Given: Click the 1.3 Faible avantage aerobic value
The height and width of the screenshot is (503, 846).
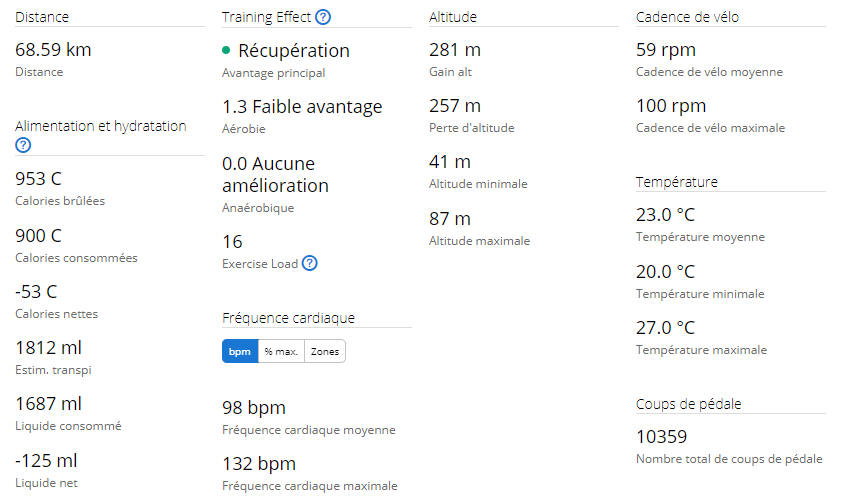Looking at the screenshot, I should [x=302, y=107].
